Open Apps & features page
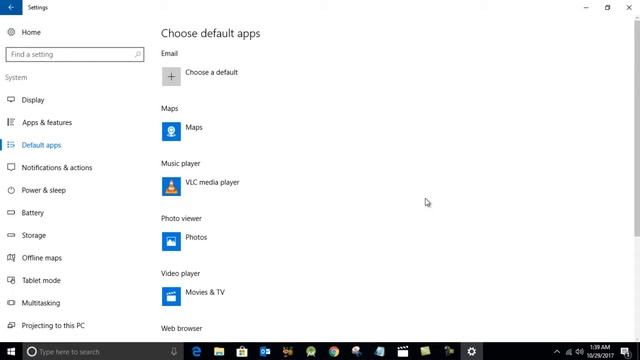This screenshot has height=360, width=640. tap(47, 122)
